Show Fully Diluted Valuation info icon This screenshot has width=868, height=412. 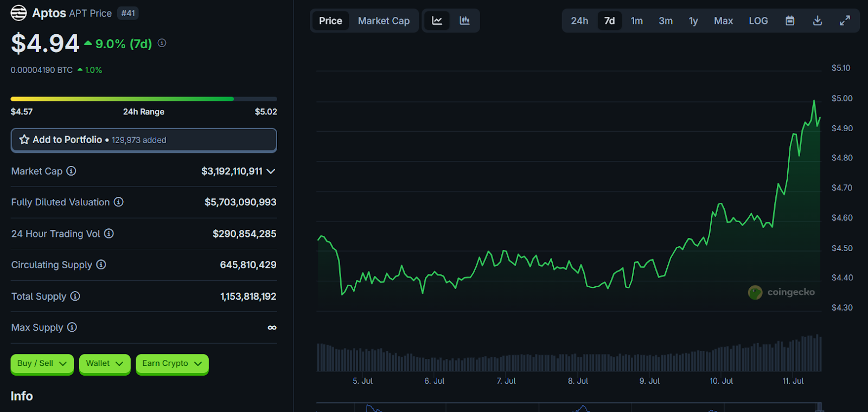[x=119, y=202]
